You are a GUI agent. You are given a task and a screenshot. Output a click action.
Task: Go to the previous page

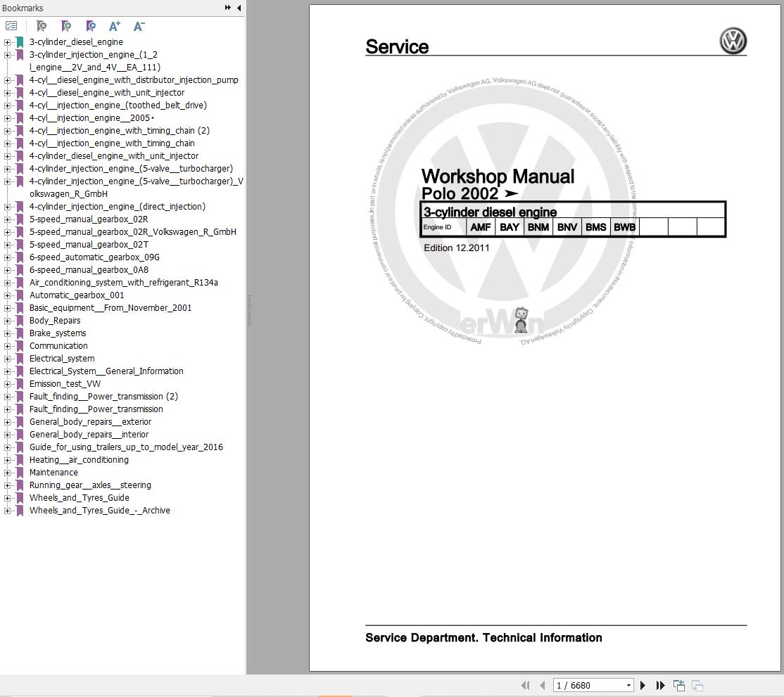point(543,686)
